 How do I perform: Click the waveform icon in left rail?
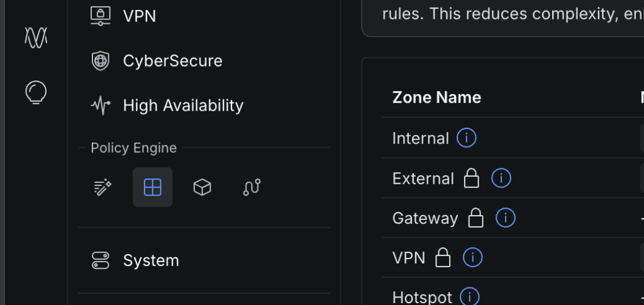pos(36,37)
